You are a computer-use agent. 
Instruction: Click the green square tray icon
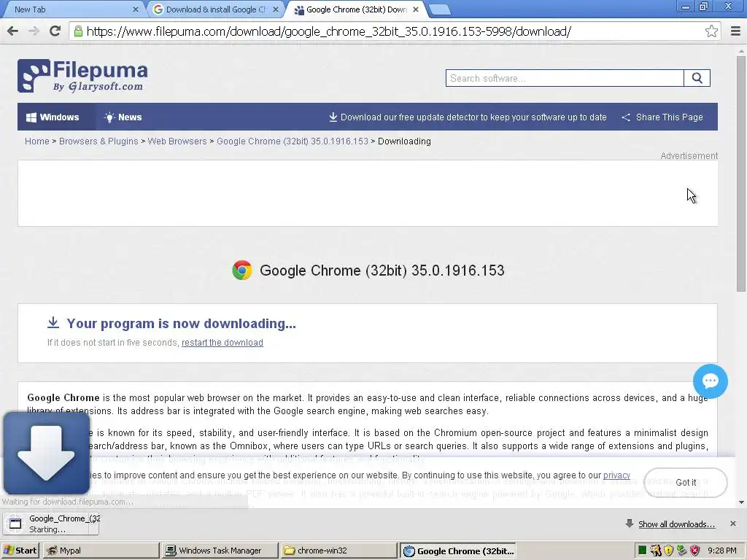coord(642,551)
